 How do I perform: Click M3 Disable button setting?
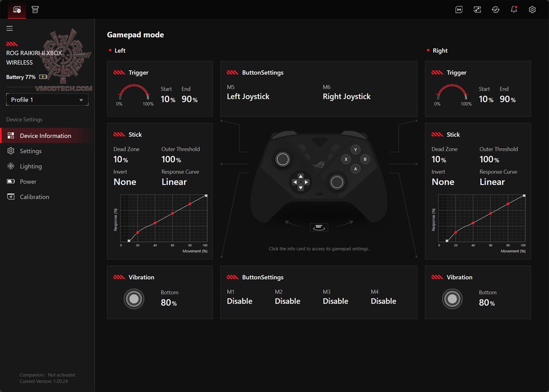pos(335,297)
